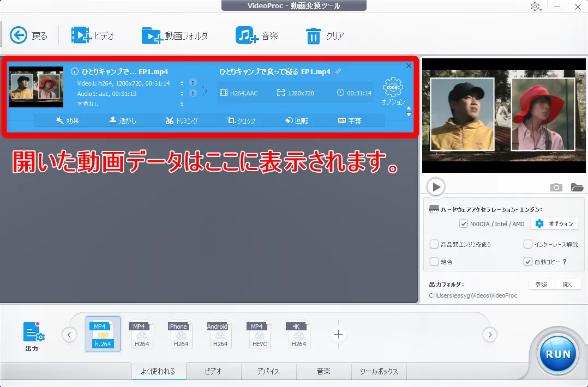Add music with the 音楽 icon
This screenshot has height=387, width=588.
point(257,35)
